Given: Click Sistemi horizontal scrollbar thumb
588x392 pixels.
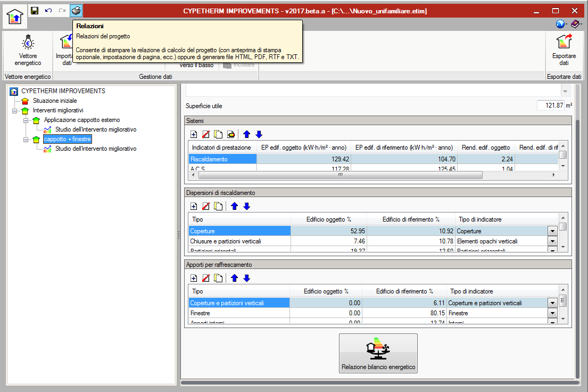Looking at the screenshot, I should [340, 175].
